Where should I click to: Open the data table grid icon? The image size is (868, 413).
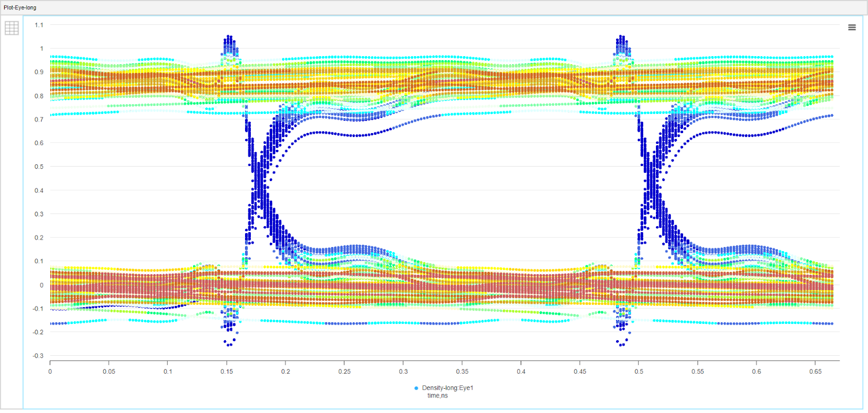point(12,28)
